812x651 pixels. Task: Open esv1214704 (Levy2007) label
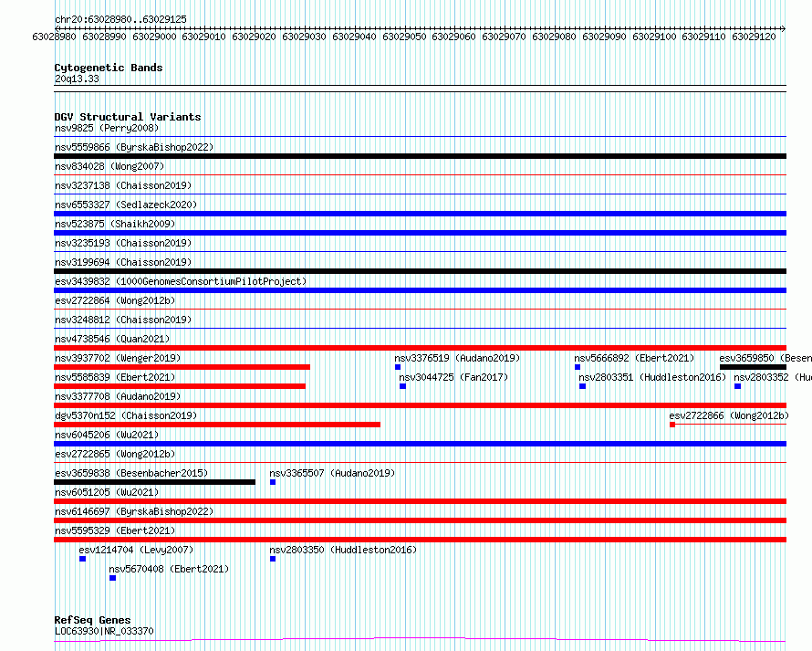point(136,550)
